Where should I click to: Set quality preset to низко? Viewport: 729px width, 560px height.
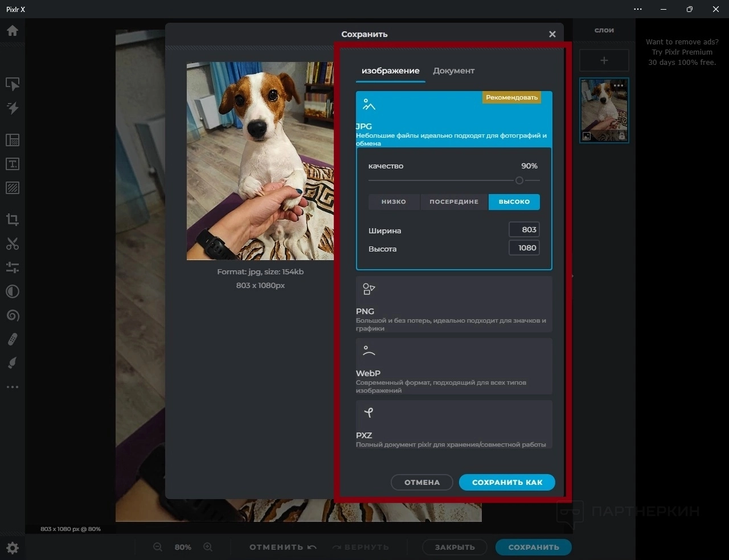click(394, 201)
